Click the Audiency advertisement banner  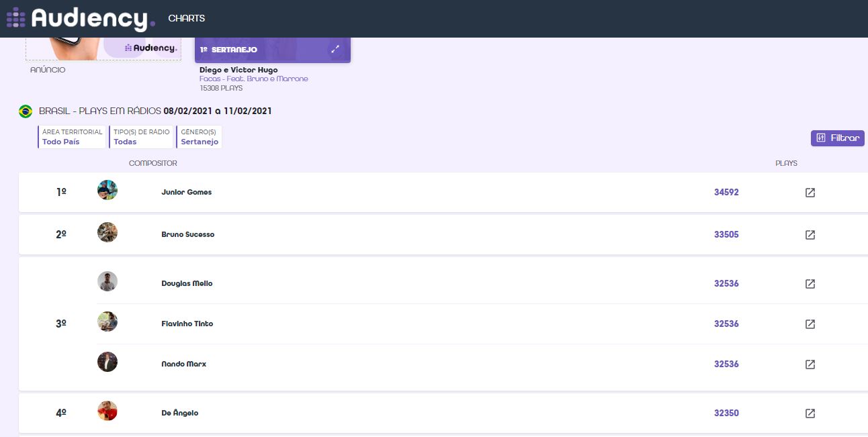pyautogui.click(x=103, y=48)
